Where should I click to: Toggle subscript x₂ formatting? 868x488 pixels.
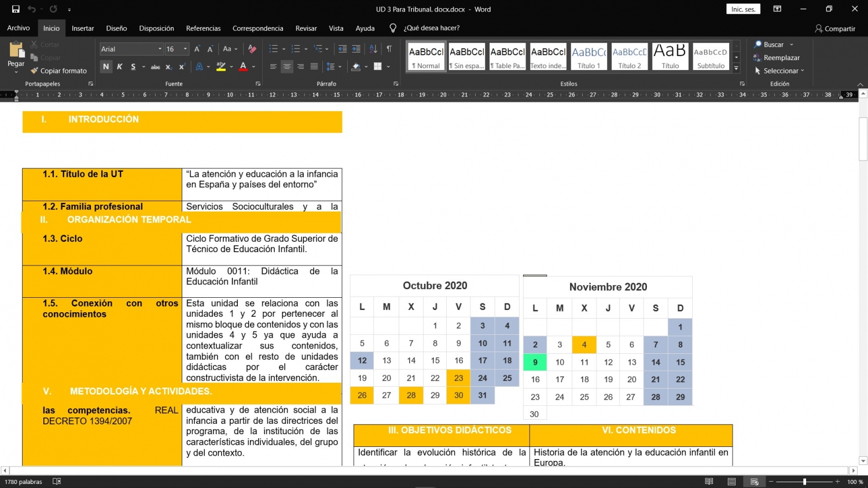click(x=168, y=67)
